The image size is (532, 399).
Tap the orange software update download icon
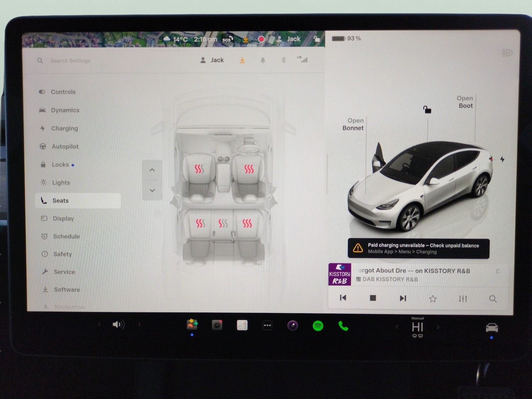pos(242,60)
